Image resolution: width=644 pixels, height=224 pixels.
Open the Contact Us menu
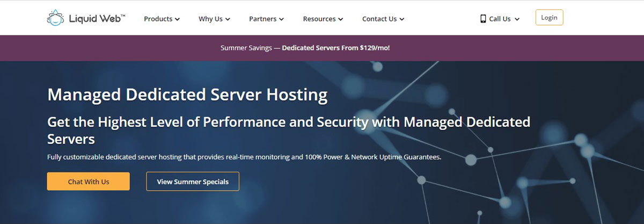point(383,19)
